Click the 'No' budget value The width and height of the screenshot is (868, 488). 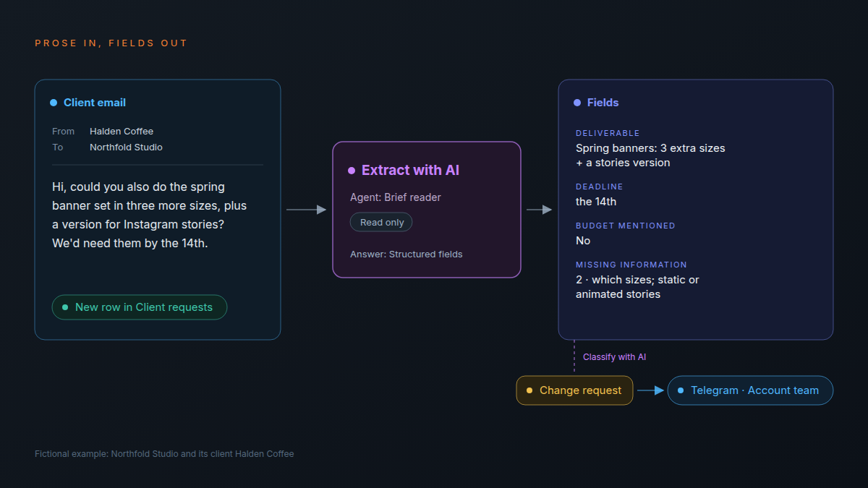(x=583, y=241)
